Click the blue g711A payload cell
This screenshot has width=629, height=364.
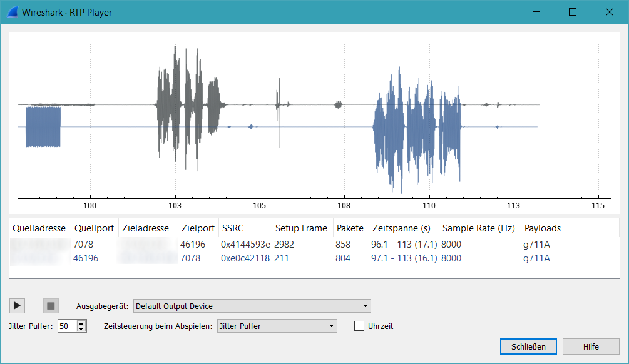click(537, 258)
